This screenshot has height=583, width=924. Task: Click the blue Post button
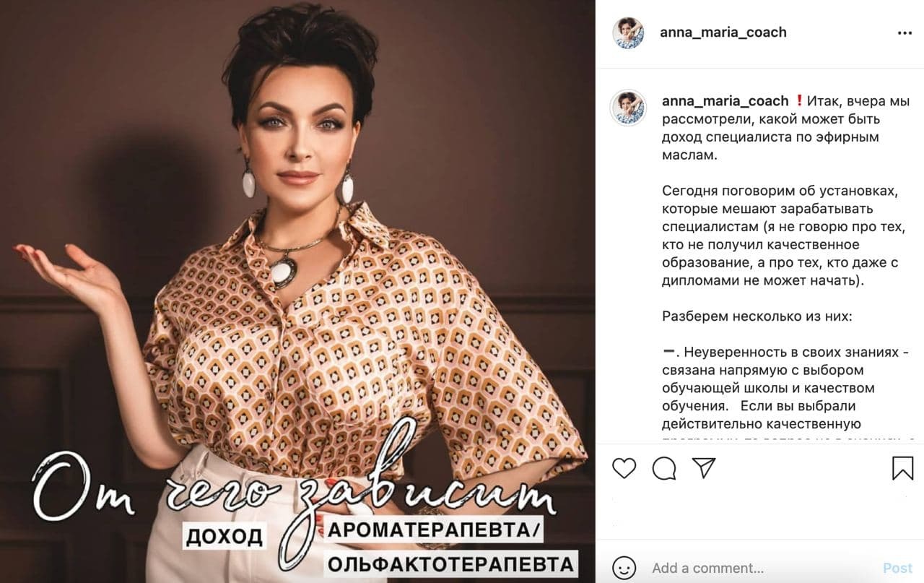[x=898, y=568]
